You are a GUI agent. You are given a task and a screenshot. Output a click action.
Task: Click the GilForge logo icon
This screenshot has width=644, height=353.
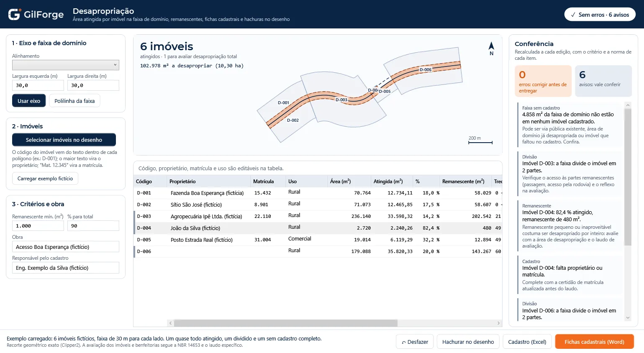pyautogui.click(x=14, y=14)
